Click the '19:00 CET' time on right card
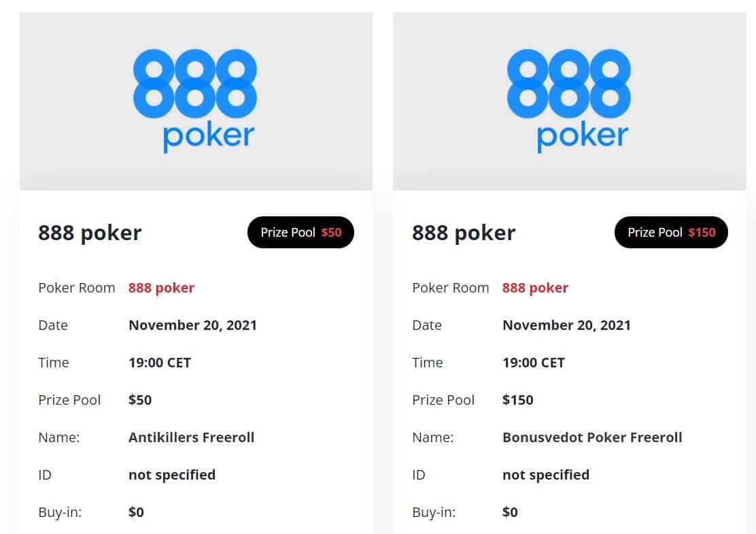 [534, 363]
